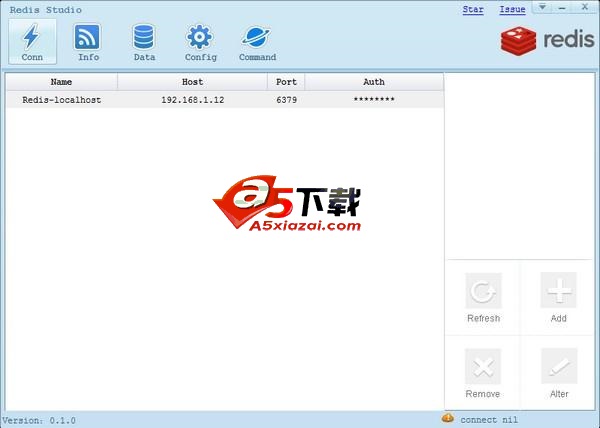Screen dimensions: 600x428
Task: Select the Redis-localhost connection name
Action: 62,100
